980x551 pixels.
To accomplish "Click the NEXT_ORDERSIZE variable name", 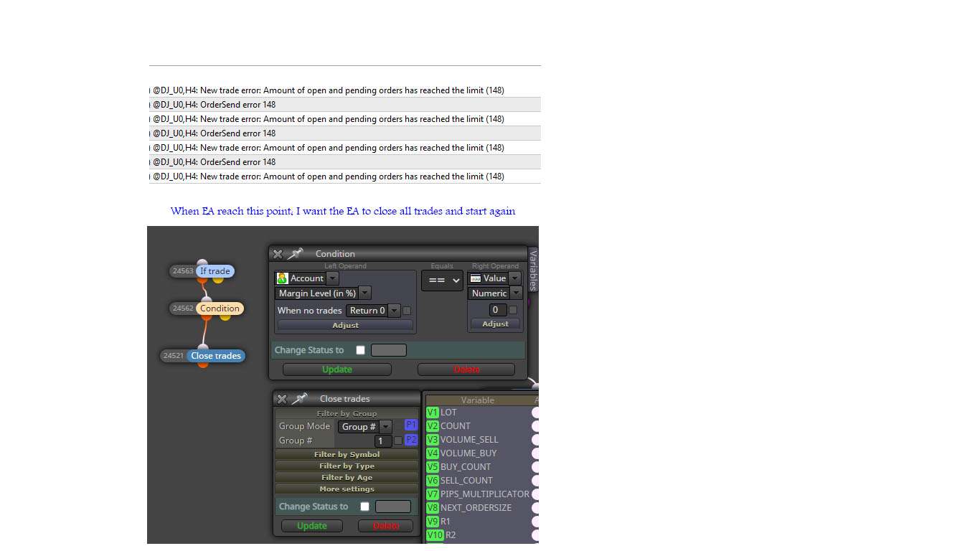I will point(476,508).
